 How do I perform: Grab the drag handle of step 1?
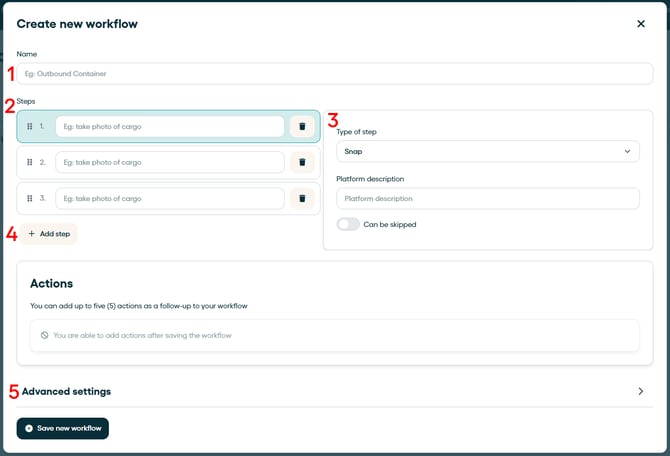(30, 126)
